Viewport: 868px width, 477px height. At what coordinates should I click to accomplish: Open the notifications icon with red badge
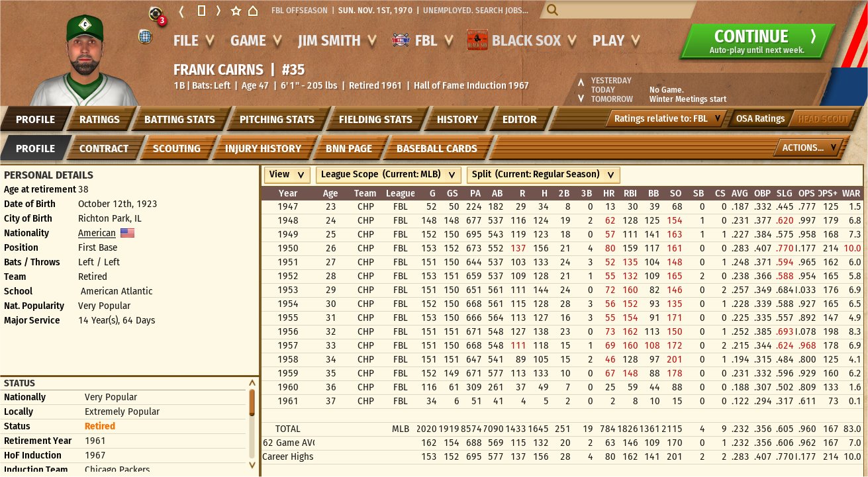click(156, 14)
